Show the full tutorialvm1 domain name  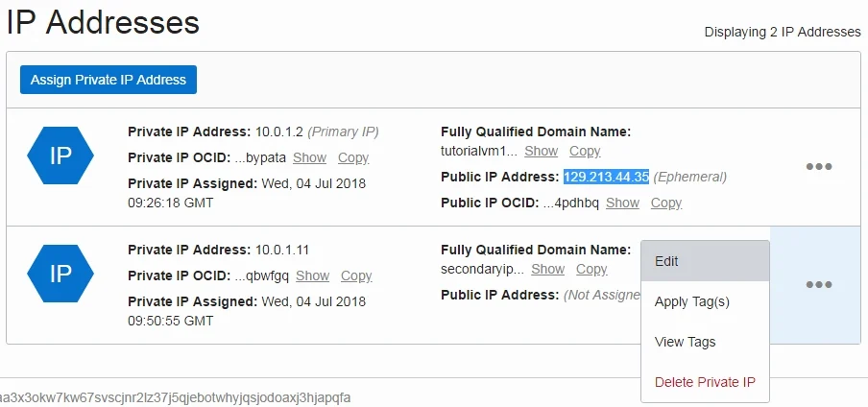[542, 151]
